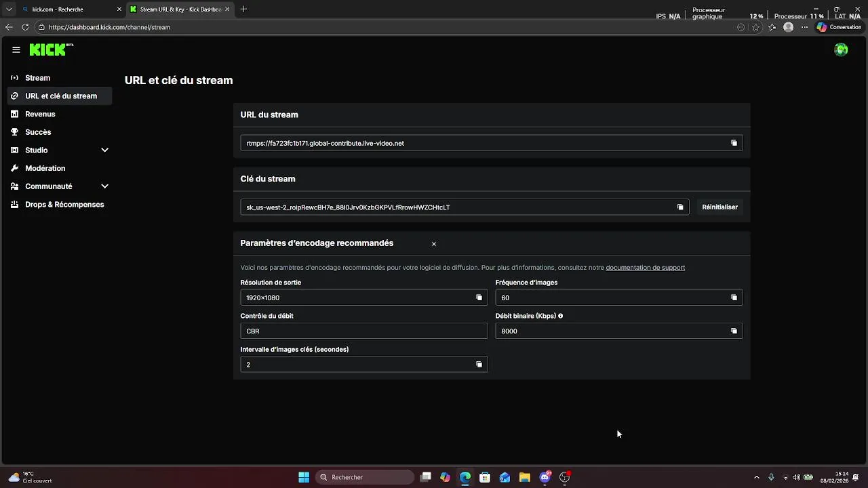868x488 pixels.
Task: Copy the keyframe interval value
Action: point(479,365)
